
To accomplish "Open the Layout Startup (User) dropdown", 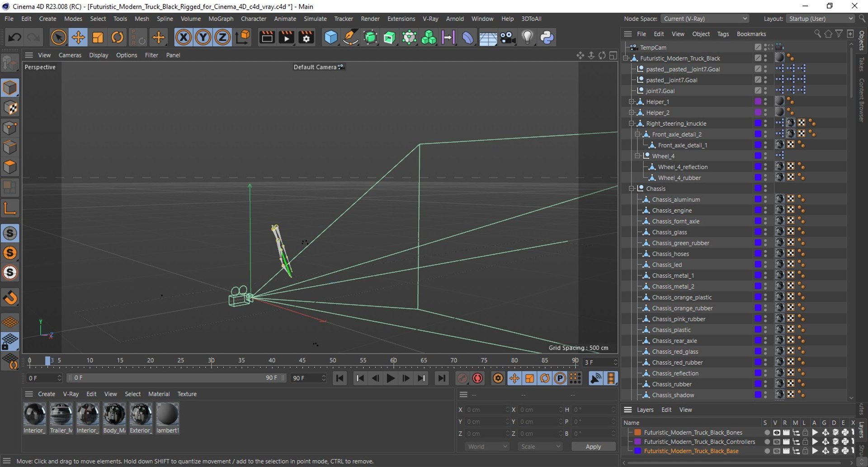I will point(820,19).
